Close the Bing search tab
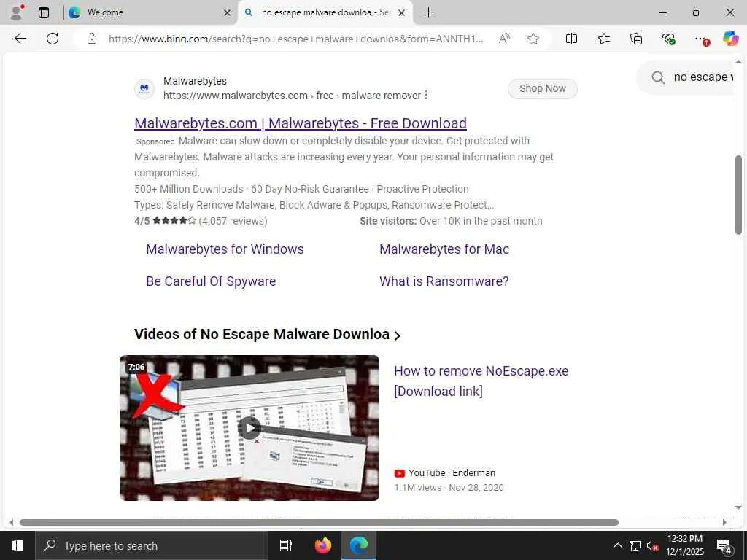The height and width of the screenshot is (560, 747). coord(402,13)
